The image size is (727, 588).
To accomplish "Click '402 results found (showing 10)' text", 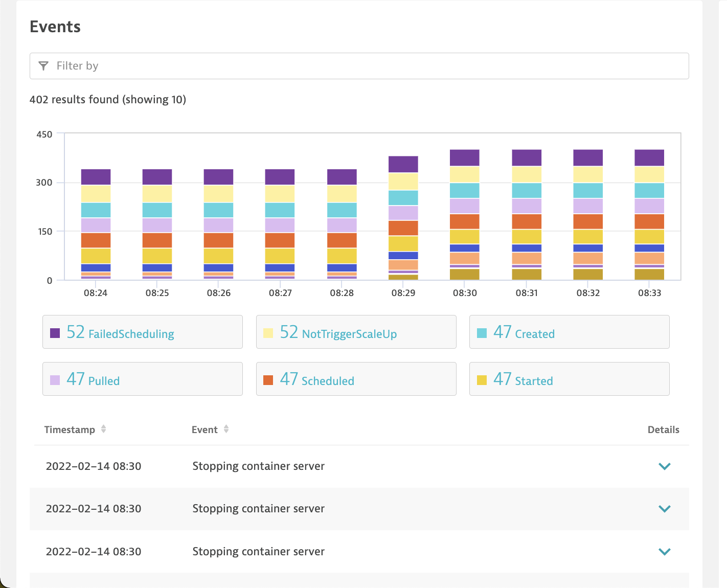I will (x=108, y=99).
